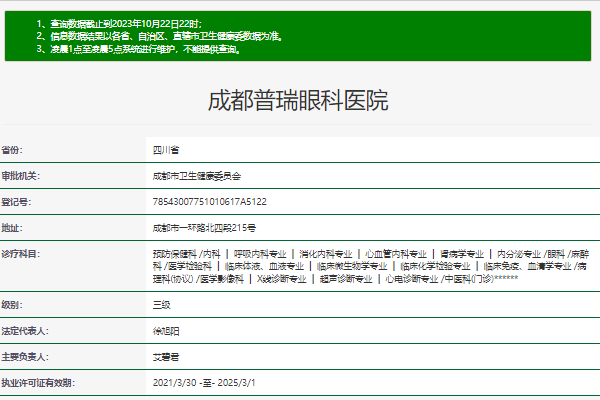
Task: Click 呼吸内科专业 in the department list
Action: (260, 254)
